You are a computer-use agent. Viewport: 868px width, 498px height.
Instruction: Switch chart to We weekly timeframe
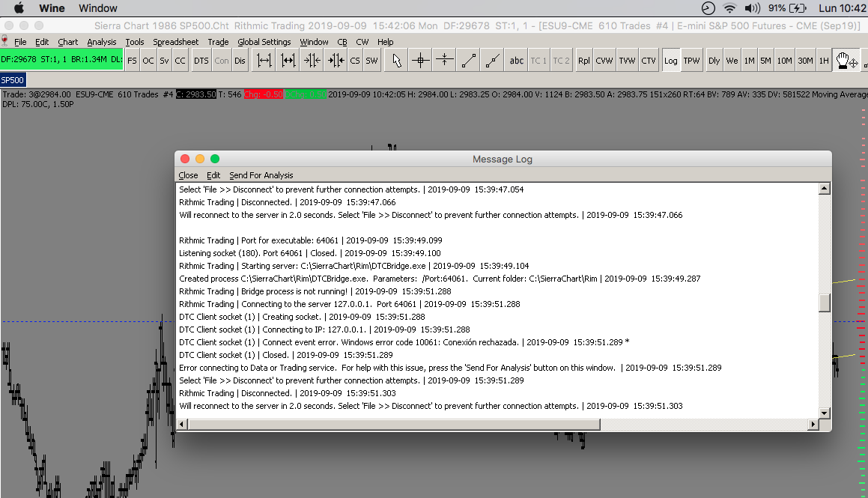click(732, 61)
